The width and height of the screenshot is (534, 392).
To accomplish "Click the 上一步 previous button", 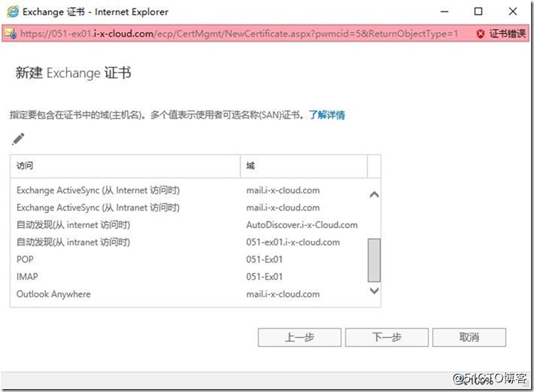I will pos(299,337).
